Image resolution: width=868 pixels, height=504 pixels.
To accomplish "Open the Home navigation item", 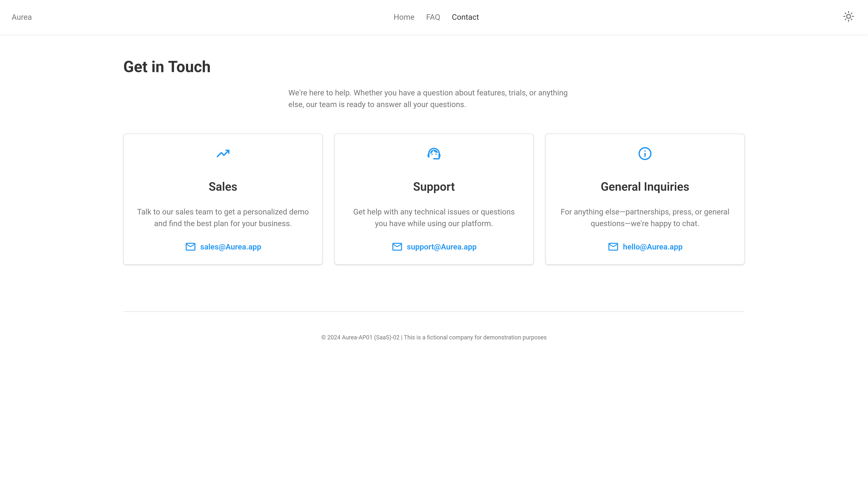I will pos(404,17).
